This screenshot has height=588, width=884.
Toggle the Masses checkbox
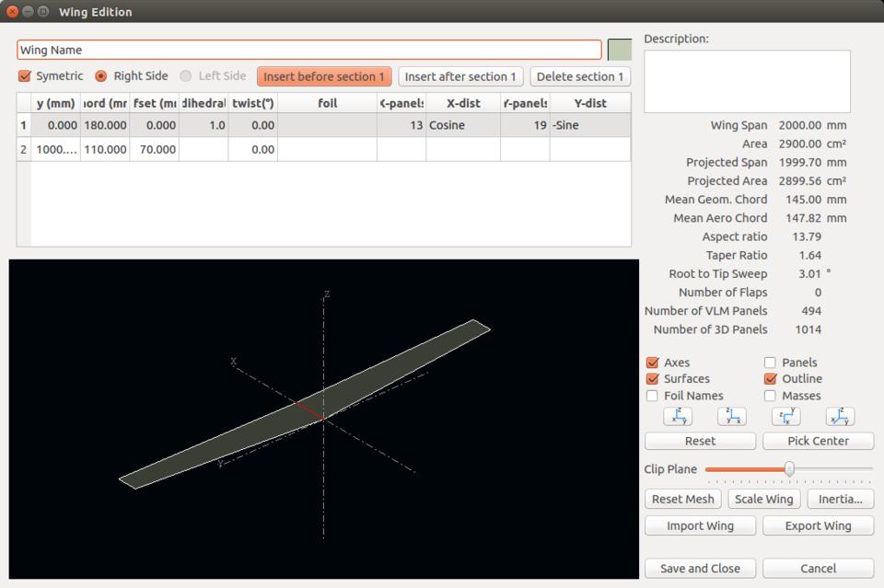[771, 396]
